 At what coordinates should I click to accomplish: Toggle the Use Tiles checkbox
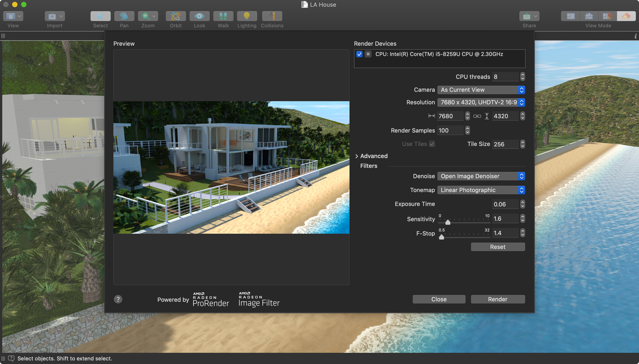pos(432,144)
